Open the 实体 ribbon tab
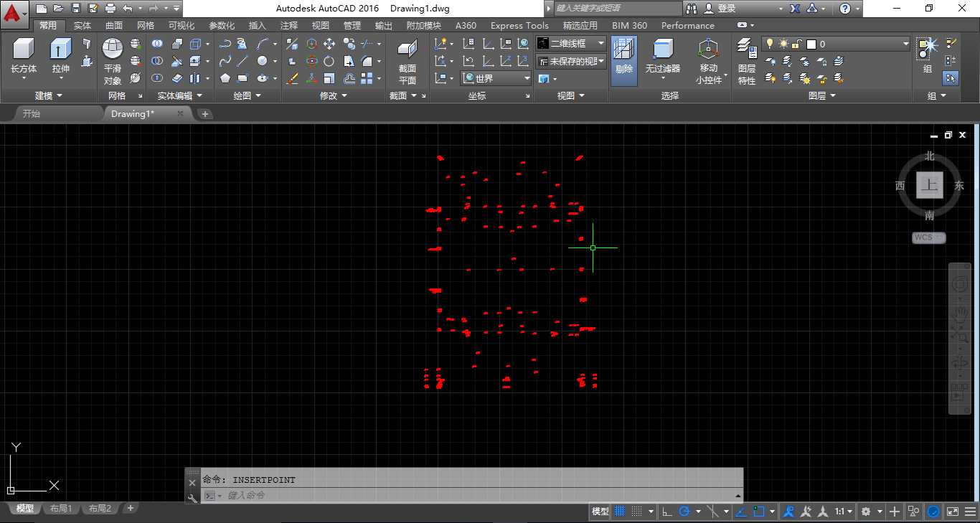The height and width of the screenshot is (523, 980). (x=83, y=25)
